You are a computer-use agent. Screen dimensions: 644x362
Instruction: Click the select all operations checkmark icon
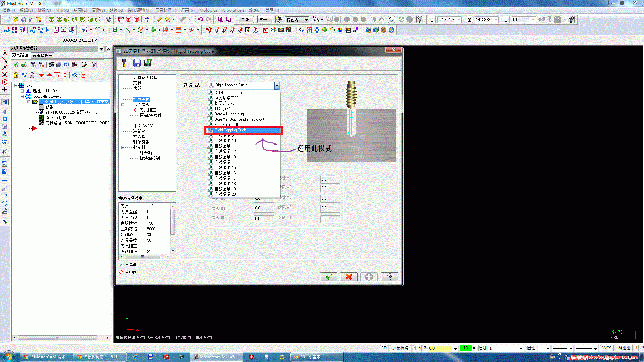[16, 65]
